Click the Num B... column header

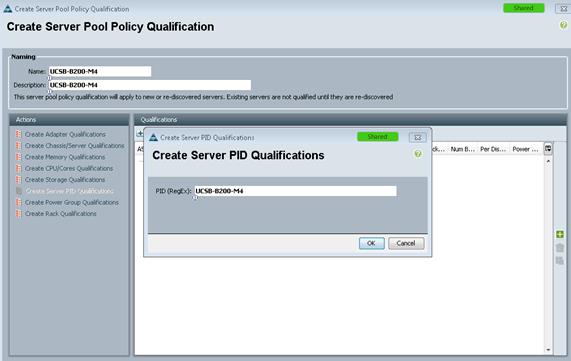[x=462, y=149]
